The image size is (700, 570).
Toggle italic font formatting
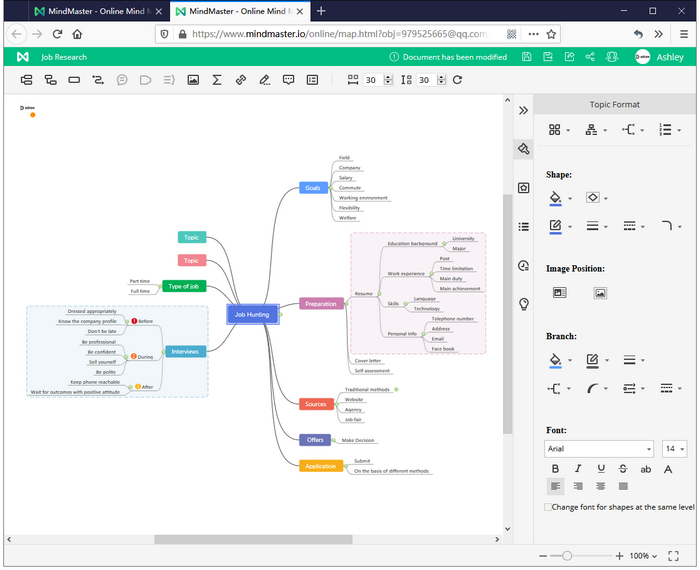pyautogui.click(x=578, y=468)
